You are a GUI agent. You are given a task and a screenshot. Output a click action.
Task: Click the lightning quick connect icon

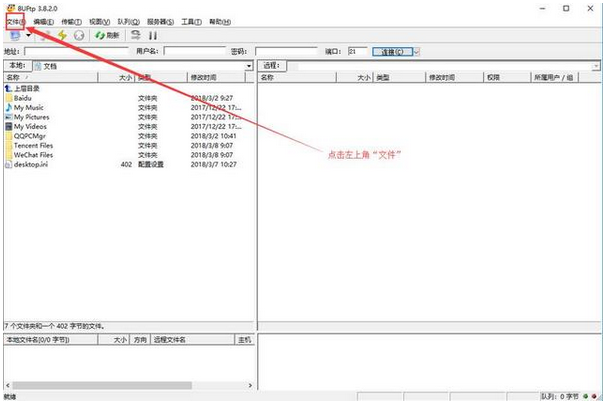pyautogui.click(x=62, y=36)
